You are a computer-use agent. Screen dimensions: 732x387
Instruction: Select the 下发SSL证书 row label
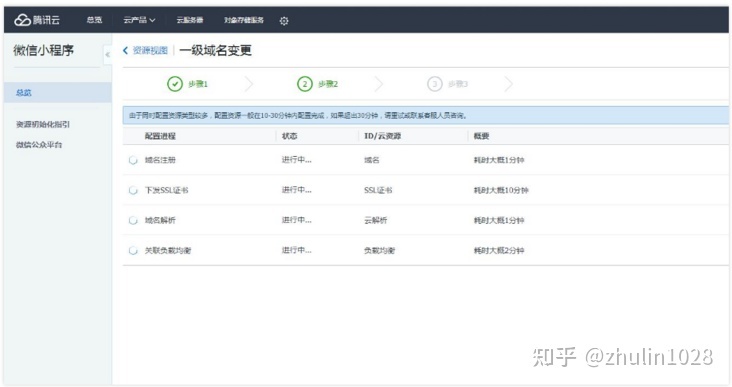point(167,190)
